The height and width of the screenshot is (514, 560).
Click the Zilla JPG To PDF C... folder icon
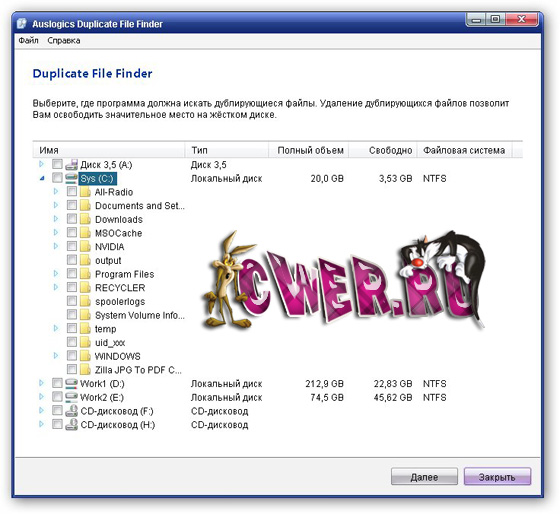click(x=85, y=370)
